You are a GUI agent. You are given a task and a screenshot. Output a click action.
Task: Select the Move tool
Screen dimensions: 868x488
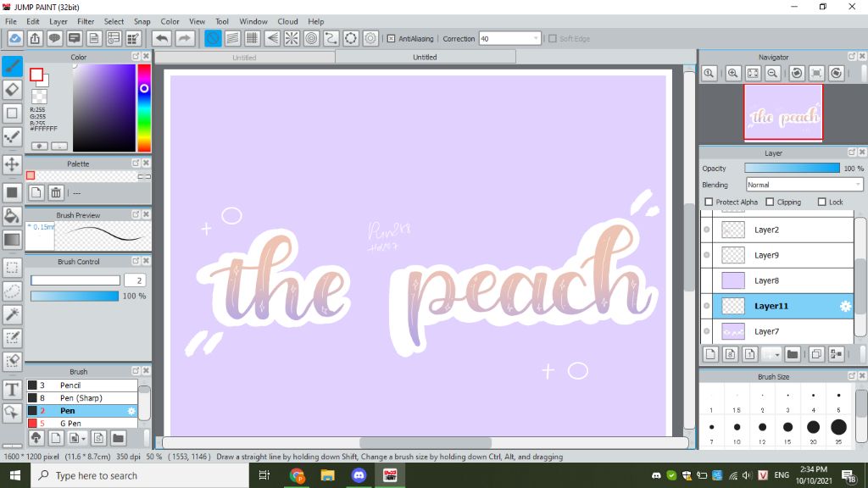tap(12, 164)
